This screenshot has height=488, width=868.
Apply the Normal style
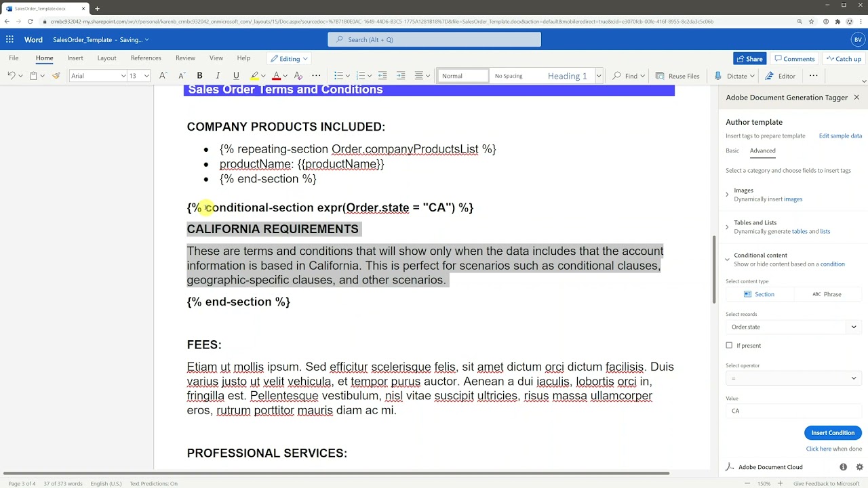pyautogui.click(x=463, y=76)
